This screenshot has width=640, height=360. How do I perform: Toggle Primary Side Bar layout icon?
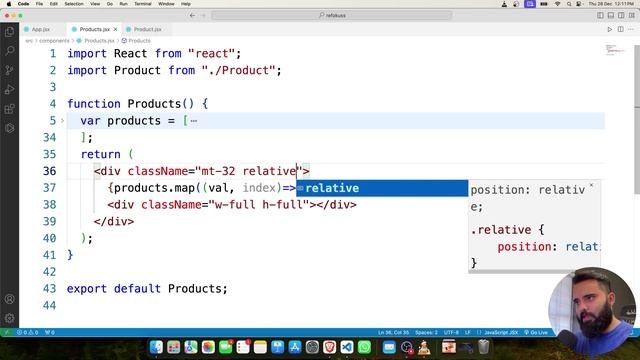600,16
